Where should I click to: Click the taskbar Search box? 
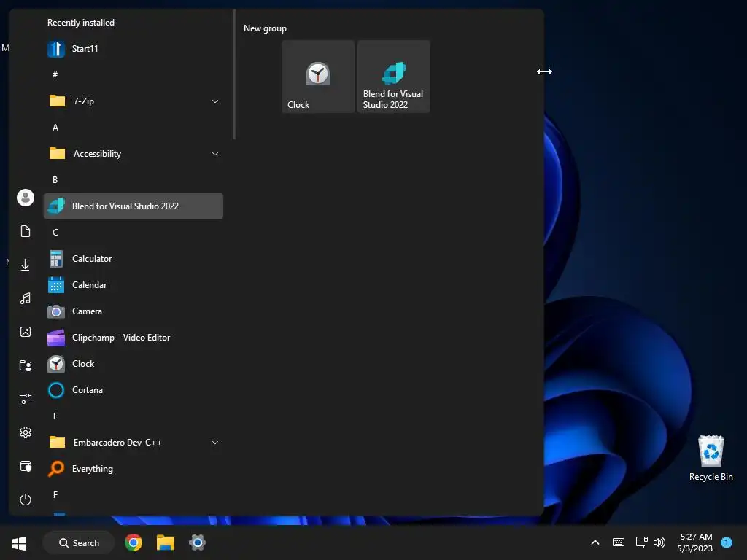(x=79, y=542)
